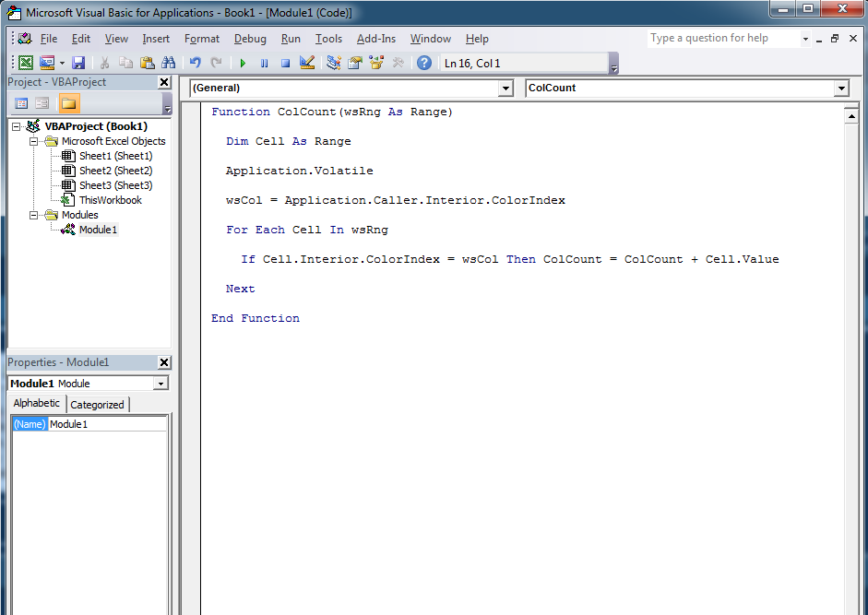Open the Project Explorer toolbar icon
The height and width of the screenshot is (615, 868).
pos(333,63)
